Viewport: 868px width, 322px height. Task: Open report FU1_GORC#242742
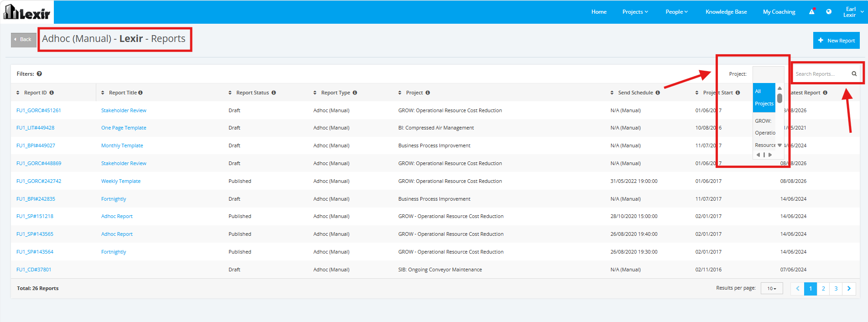pyautogui.click(x=39, y=181)
